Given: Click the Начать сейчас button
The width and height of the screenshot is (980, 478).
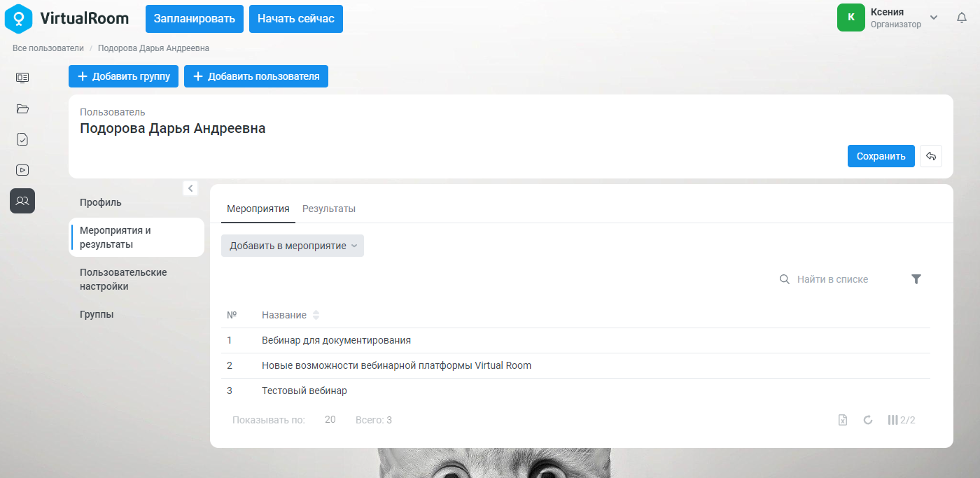Looking at the screenshot, I should pyautogui.click(x=296, y=19).
